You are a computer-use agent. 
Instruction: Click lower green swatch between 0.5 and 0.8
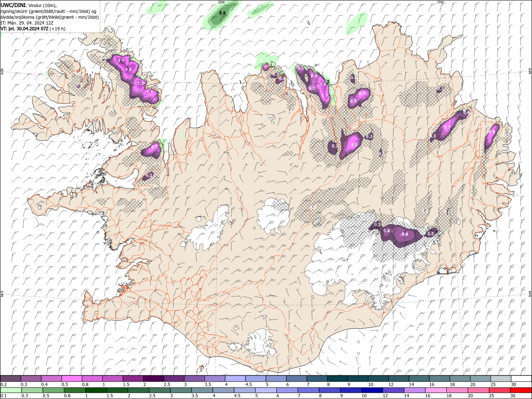[x=53, y=390]
